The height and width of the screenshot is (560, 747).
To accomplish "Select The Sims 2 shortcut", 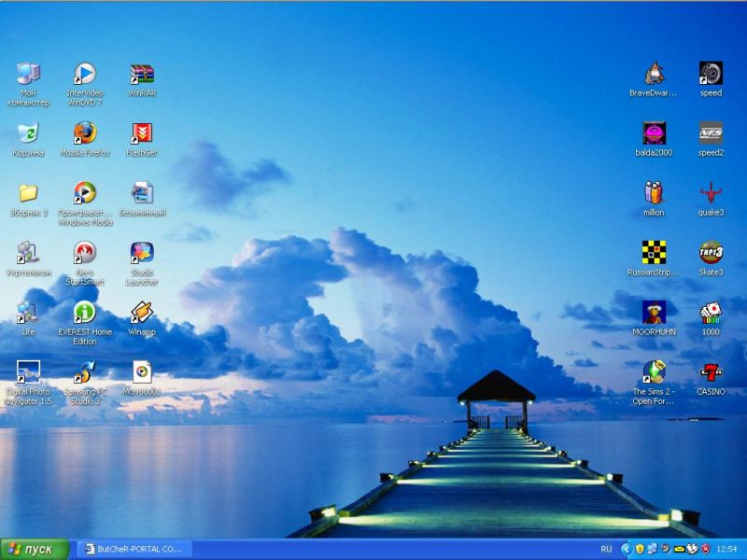I will [x=654, y=372].
